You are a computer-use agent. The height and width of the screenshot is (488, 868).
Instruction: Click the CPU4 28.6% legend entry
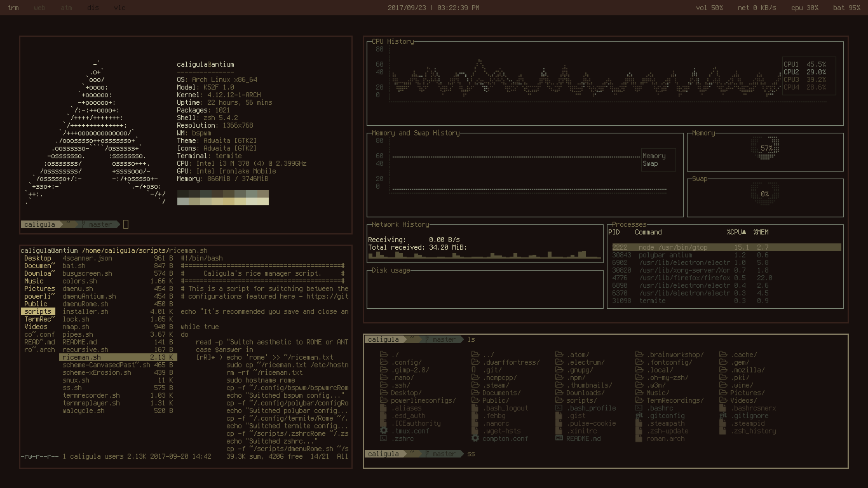pyautogui.click(x=804, y=87)
